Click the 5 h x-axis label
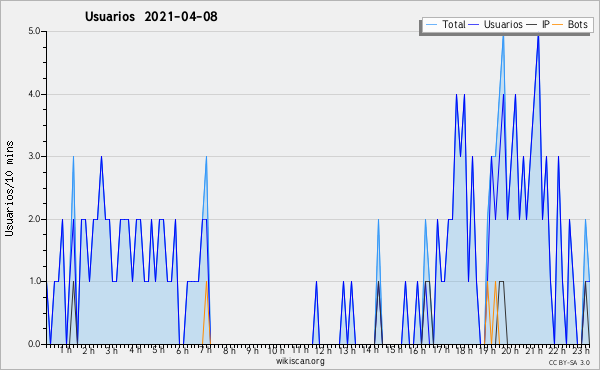The image size is (600, 370). click(x=158, y=350)
